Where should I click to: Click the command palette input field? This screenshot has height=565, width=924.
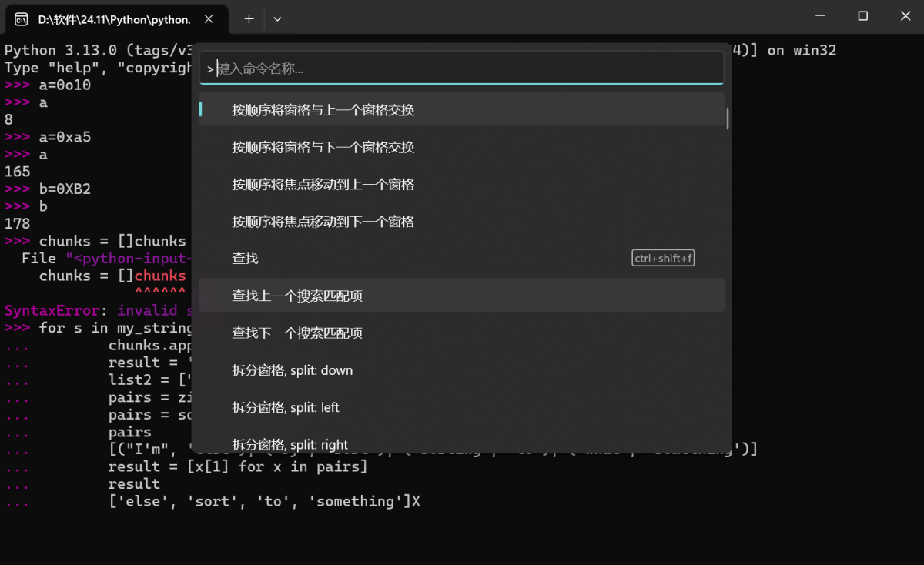[x=462, y=67]
